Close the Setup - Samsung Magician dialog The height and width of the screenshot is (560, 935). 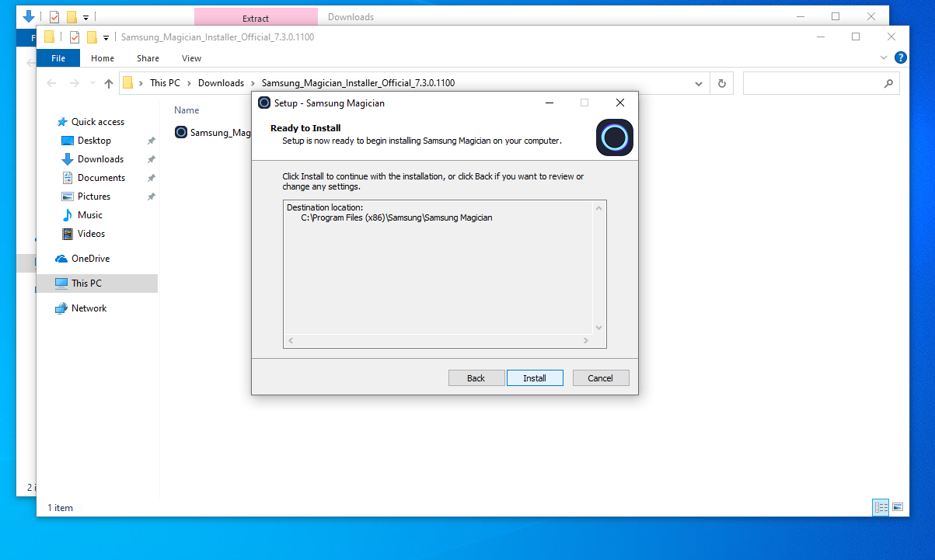tap(619, 103)
